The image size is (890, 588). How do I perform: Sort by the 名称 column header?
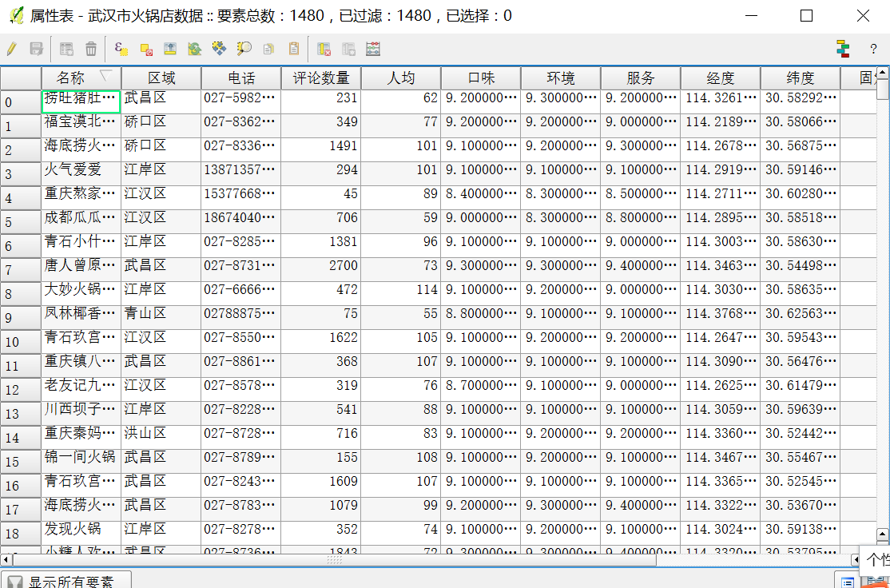(x=81, y=78)
